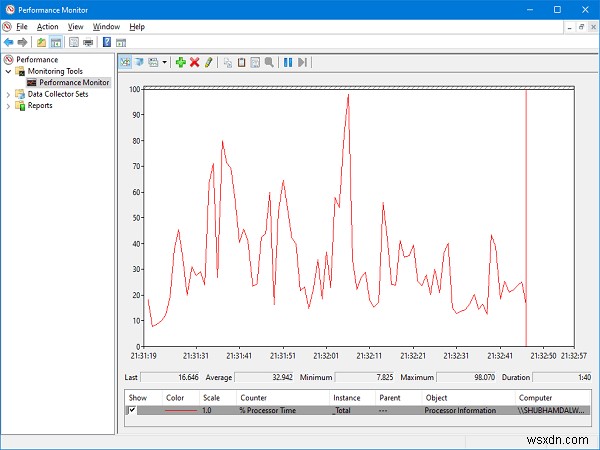
Task: Click the Zoom magnifier icon
Action: point(269,62)
